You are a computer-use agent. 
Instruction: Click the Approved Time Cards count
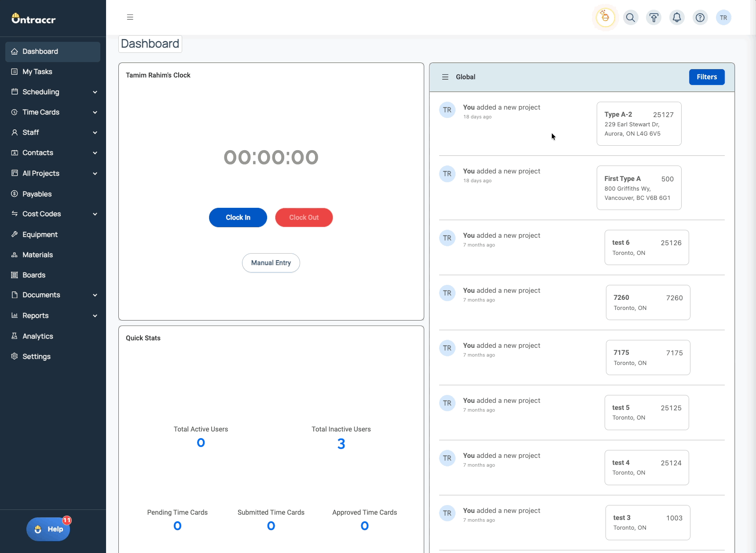(x=365, y=526)
